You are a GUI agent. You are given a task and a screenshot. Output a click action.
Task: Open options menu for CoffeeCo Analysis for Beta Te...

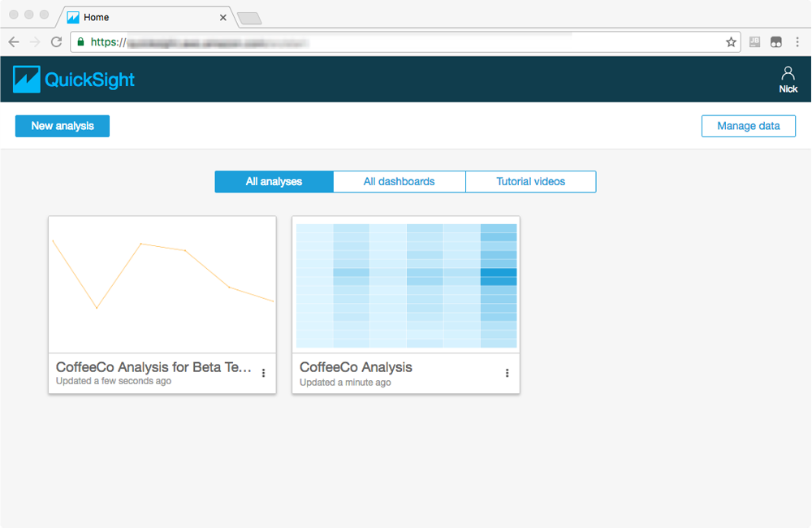coord(264,373)
